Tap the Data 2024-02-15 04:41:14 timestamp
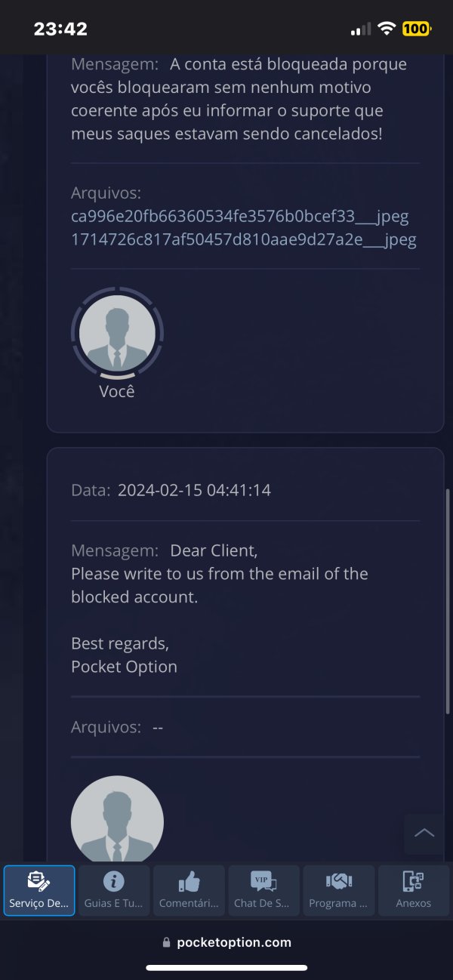The height and width of the screenshot is (980, 453). point(171,490)
